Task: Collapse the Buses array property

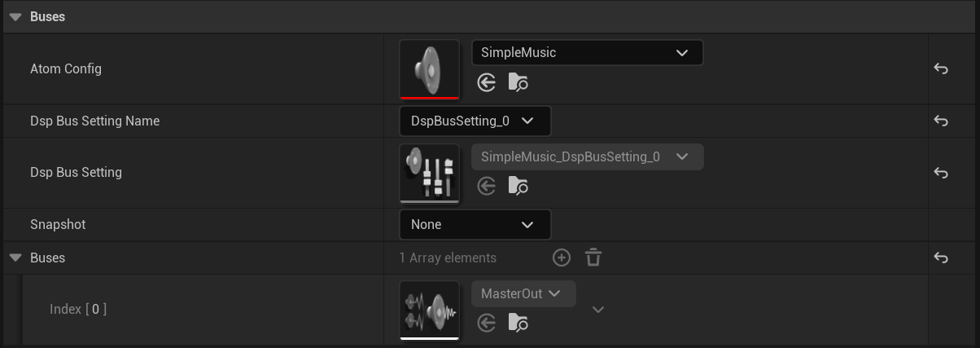Action: tap(15, 258)
